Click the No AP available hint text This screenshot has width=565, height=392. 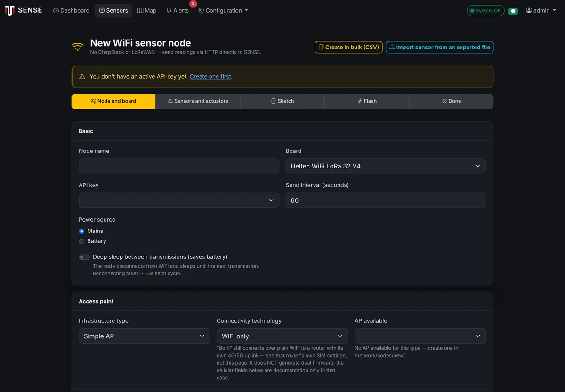[x=406, y=352]
